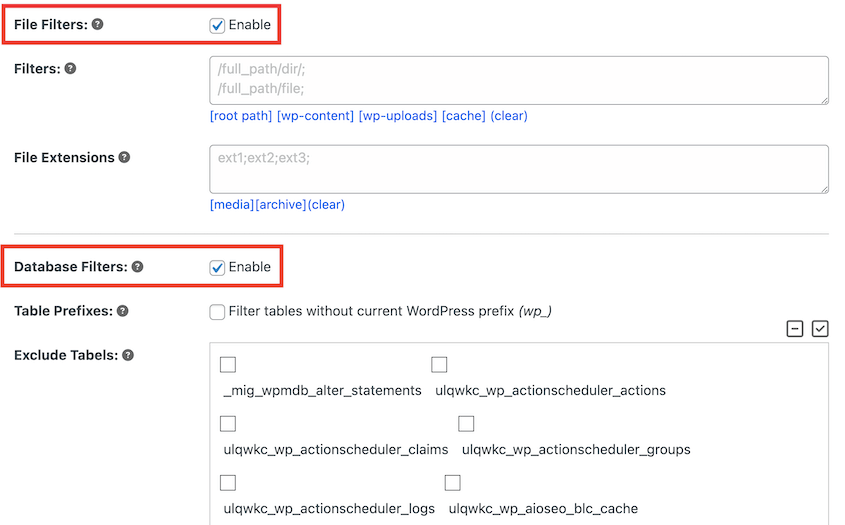Open Database Filters help icon
Screen dimensions: 845x525
click(x=137, y=266)
